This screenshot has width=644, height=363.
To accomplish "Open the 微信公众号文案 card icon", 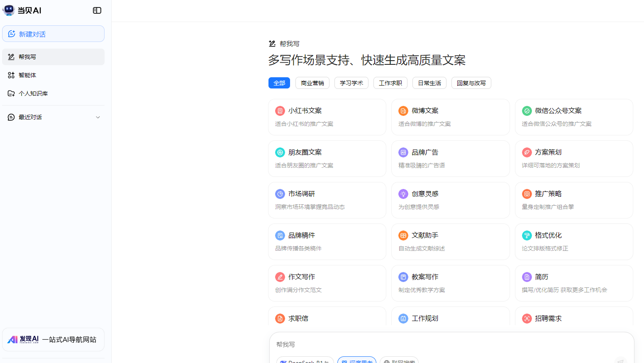I will [x=527, y=111].
